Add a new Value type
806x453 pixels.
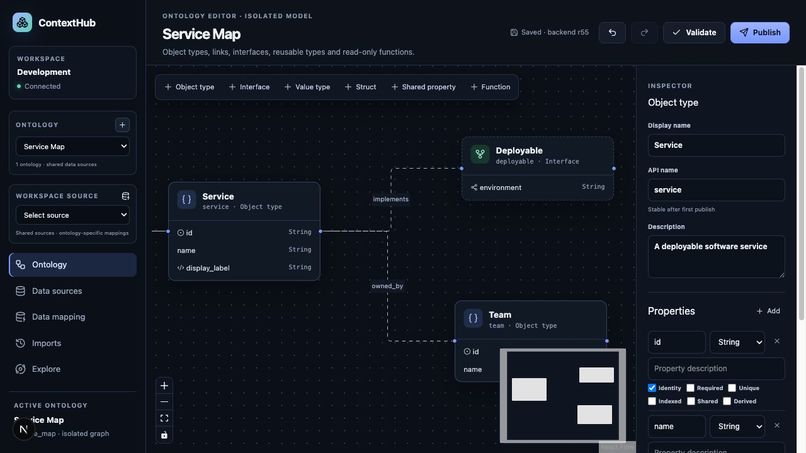coord(307,87)
